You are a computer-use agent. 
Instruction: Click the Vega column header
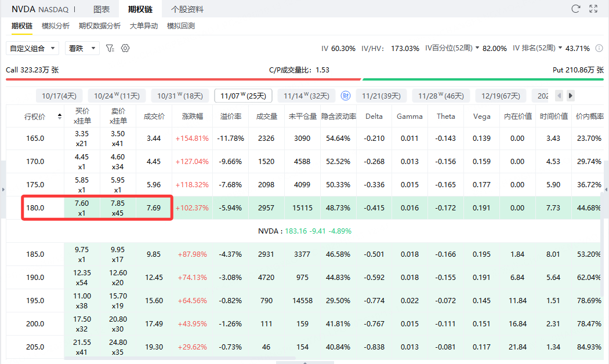pos(481,117)
